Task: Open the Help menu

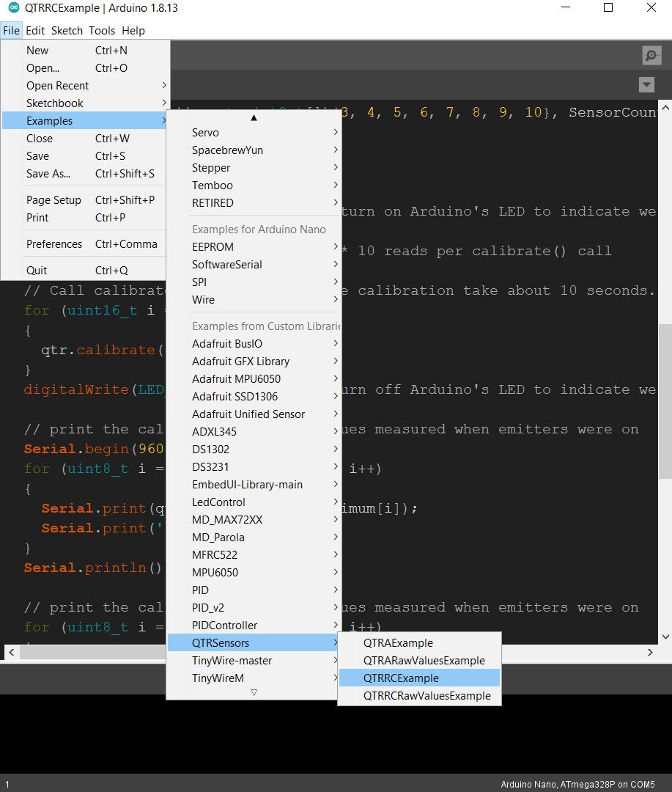Action: [133, 30]
